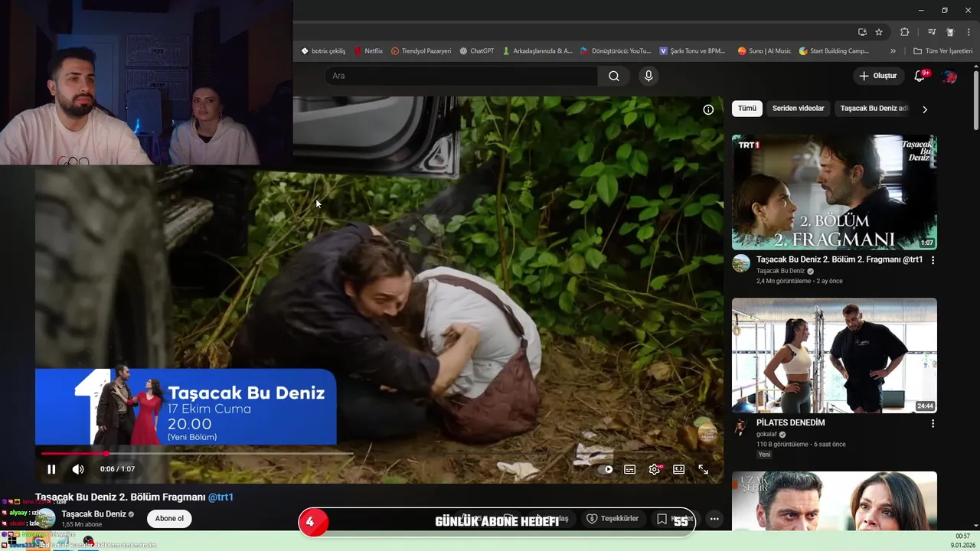Start voice search with microphone icon
This screenshot has height=551, width=980.
648,76
